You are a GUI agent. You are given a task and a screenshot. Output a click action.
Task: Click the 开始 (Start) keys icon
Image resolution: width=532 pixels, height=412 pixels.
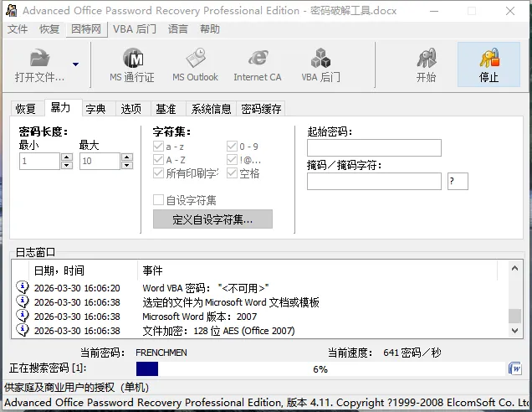pyautogui.click(x=426, y=58)
